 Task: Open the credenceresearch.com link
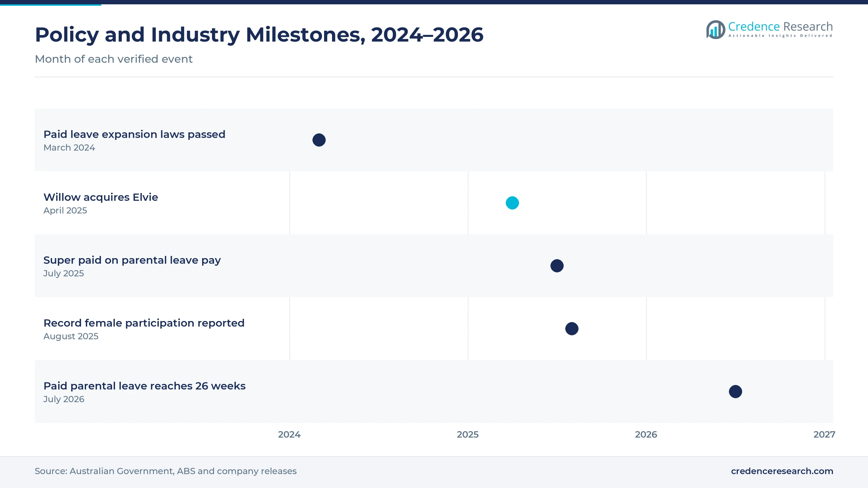point(782,471)
